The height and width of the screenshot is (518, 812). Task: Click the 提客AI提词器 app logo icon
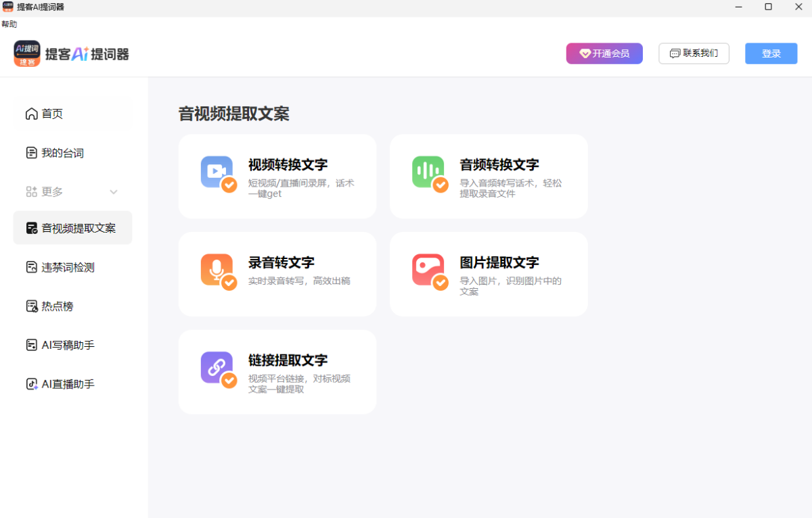[x=27, y=53]
